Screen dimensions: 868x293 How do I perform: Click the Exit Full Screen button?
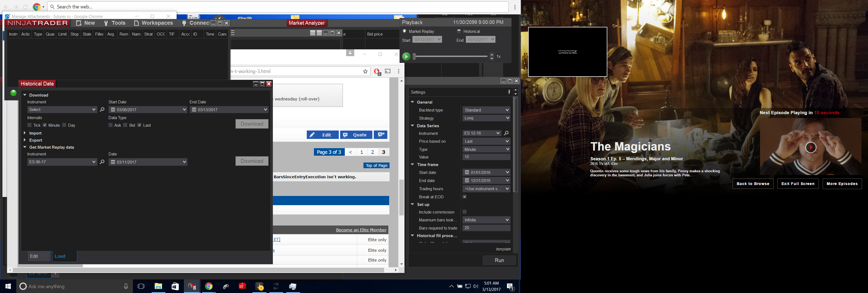tap(797, 184)
